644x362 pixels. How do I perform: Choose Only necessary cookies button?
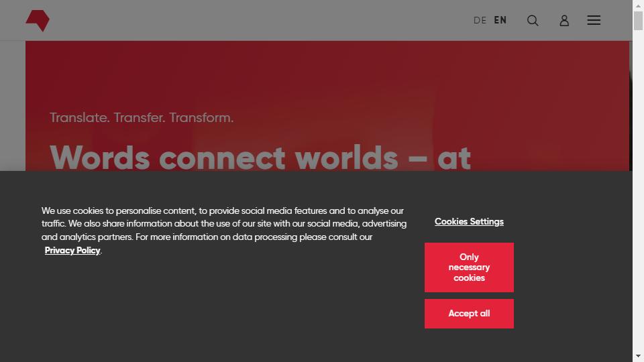(469, 267)
